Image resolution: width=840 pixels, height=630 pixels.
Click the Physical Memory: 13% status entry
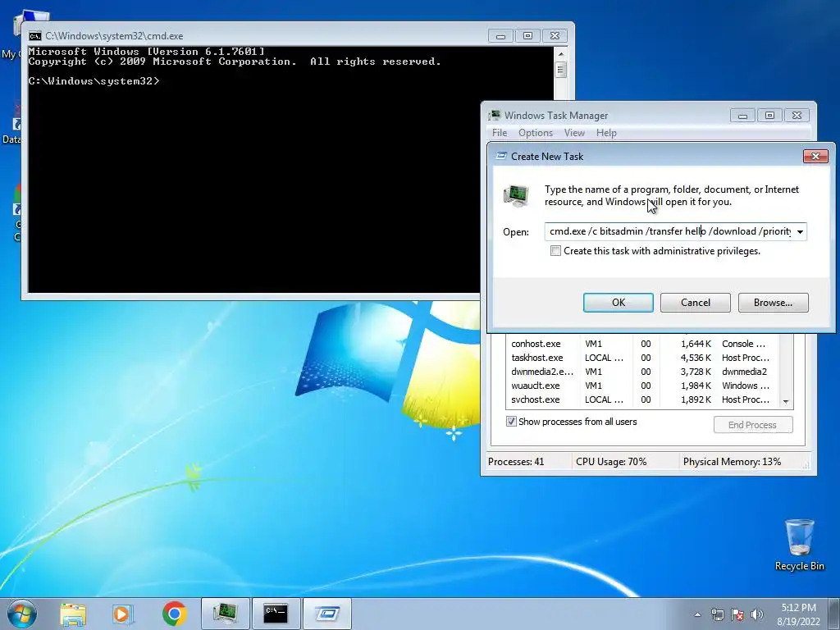[x=733, y=461]
